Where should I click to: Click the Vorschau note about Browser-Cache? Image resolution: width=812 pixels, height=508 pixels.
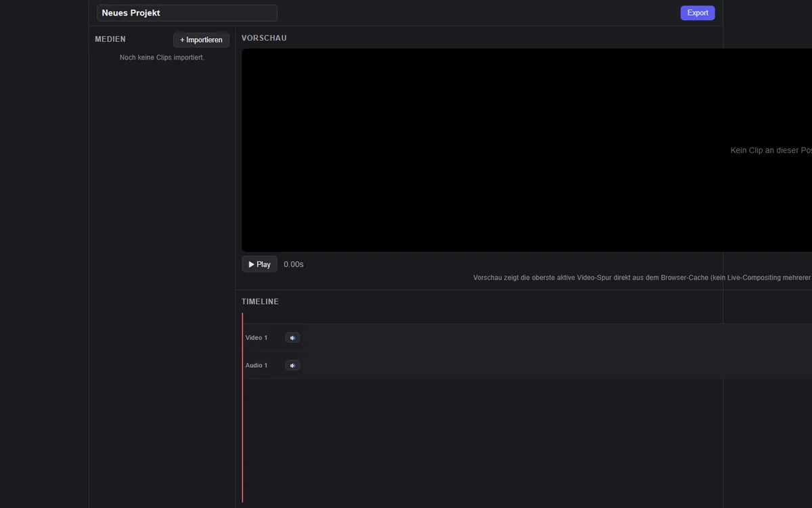pos(642,278)
